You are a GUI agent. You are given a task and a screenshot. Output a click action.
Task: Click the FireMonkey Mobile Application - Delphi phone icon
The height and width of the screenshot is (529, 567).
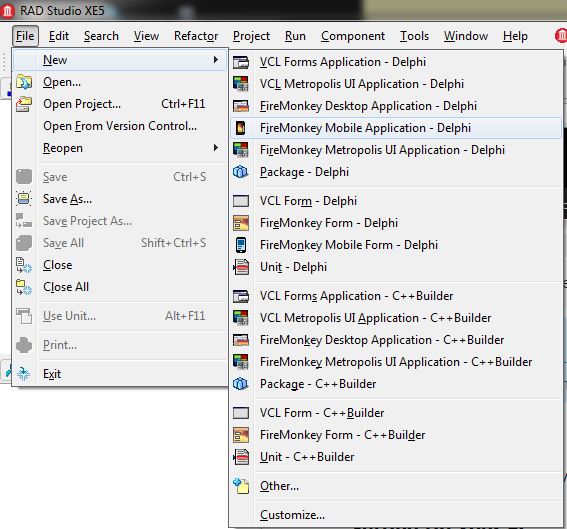pos(241,128)
